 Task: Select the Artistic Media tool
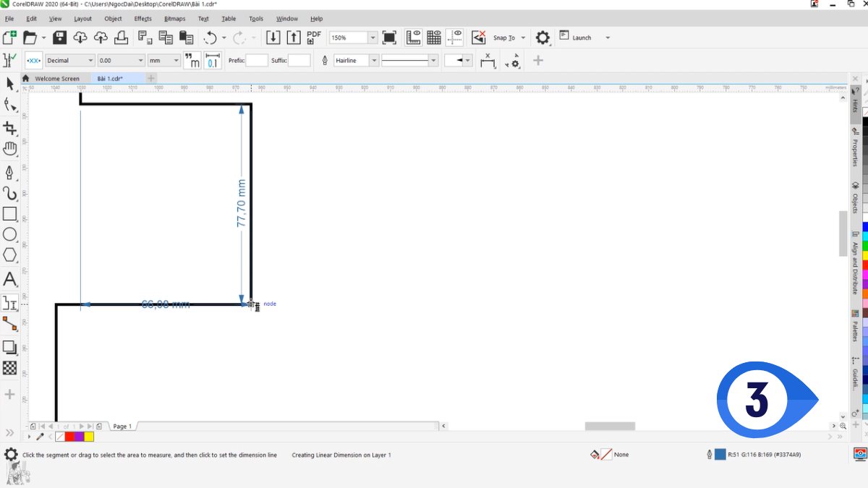(x=10, y=193)
